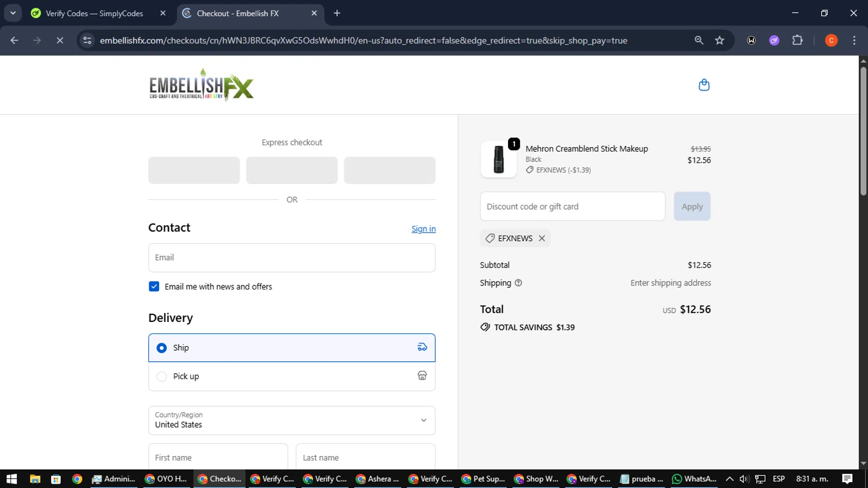Open the pinned Chrome taskbar icon

77,479
